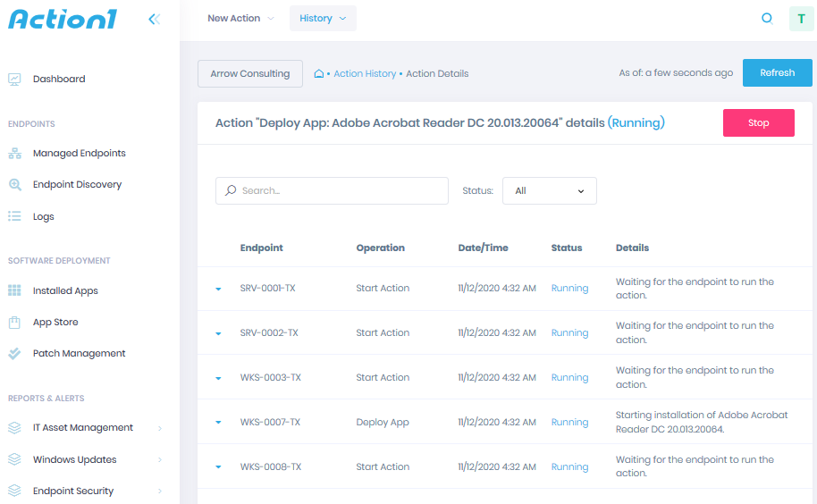The width and height of the screenshot is (817, 504).
Task: Expand Endpoint Security submenu chevron
Action: pos(160,491)
